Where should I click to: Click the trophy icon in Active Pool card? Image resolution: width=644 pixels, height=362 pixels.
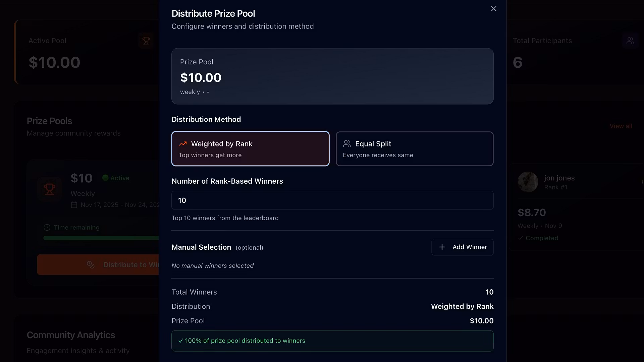click(x=146, y=41)
